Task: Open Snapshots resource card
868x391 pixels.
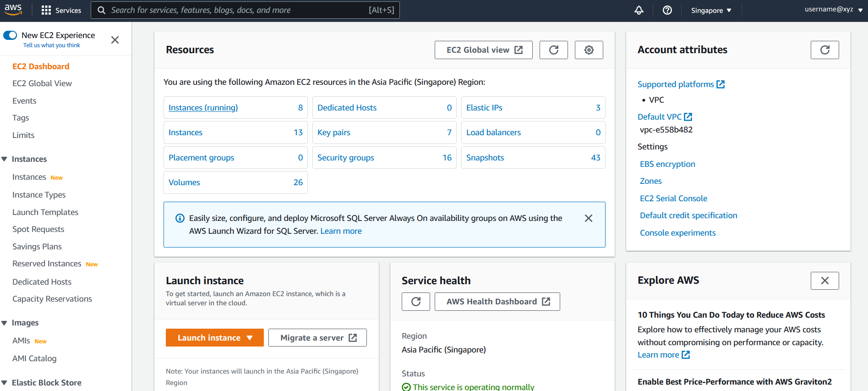Action: click(533, 158)
